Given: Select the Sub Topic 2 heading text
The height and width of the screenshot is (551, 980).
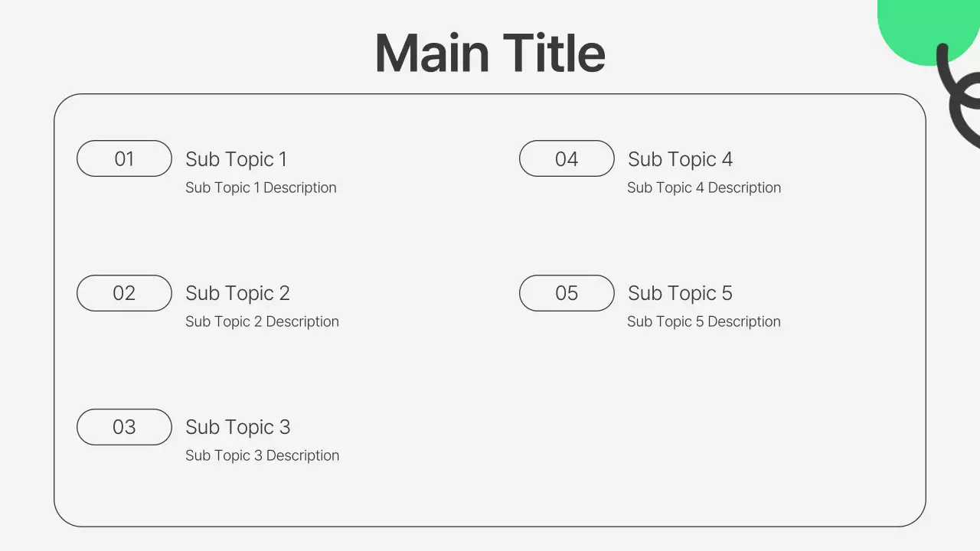Looking at the screenshot, I should point(237,293).
